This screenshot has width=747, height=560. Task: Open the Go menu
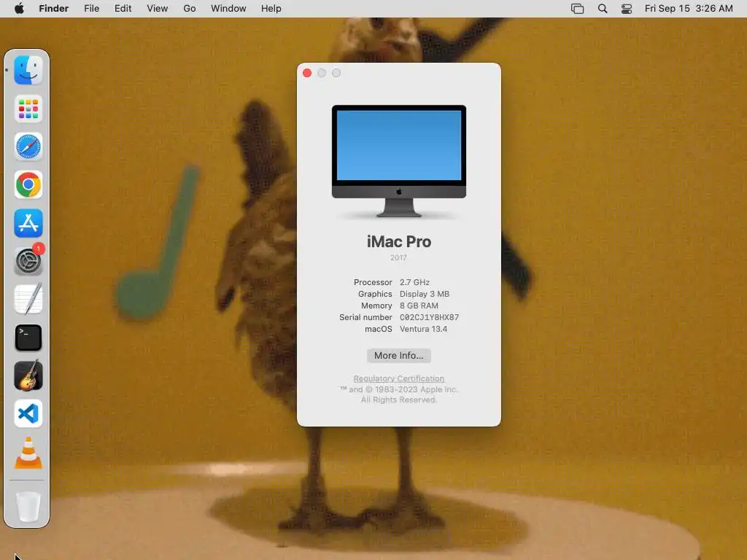click(190, 9)
